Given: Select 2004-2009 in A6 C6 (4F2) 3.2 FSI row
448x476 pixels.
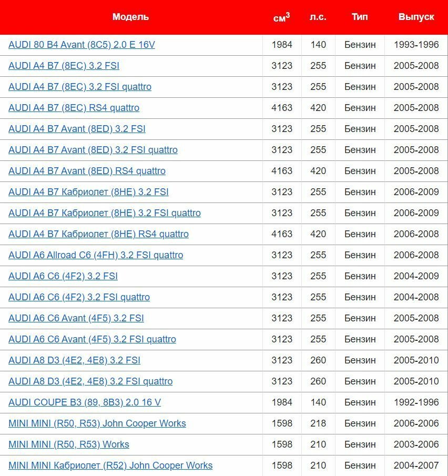Looking at the screenshot, I should (x=416, y=276).
